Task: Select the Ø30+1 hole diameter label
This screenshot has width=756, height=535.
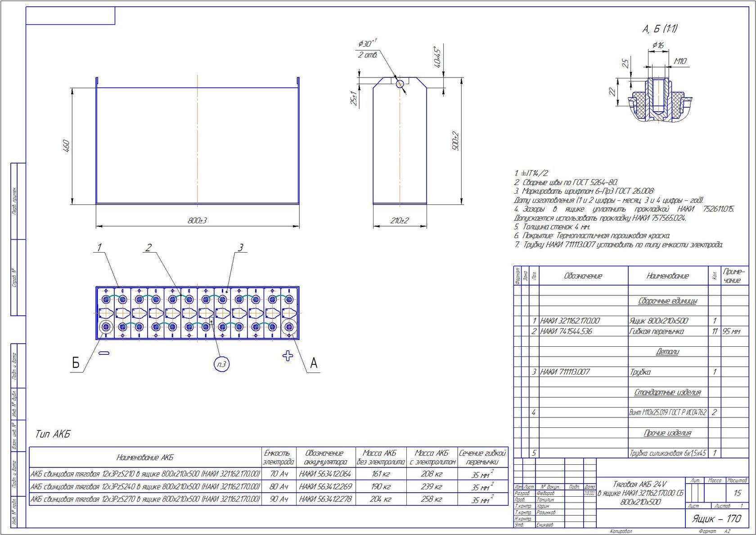Action: [x=367, y=43]
